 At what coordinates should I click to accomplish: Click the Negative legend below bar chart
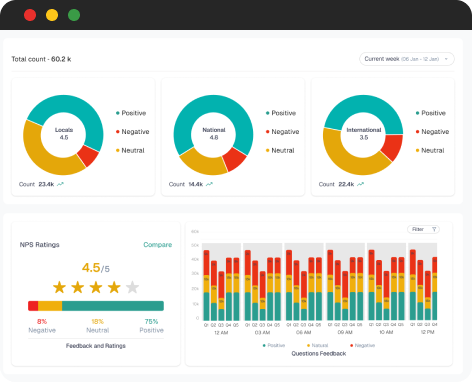[x=362, y=345]
